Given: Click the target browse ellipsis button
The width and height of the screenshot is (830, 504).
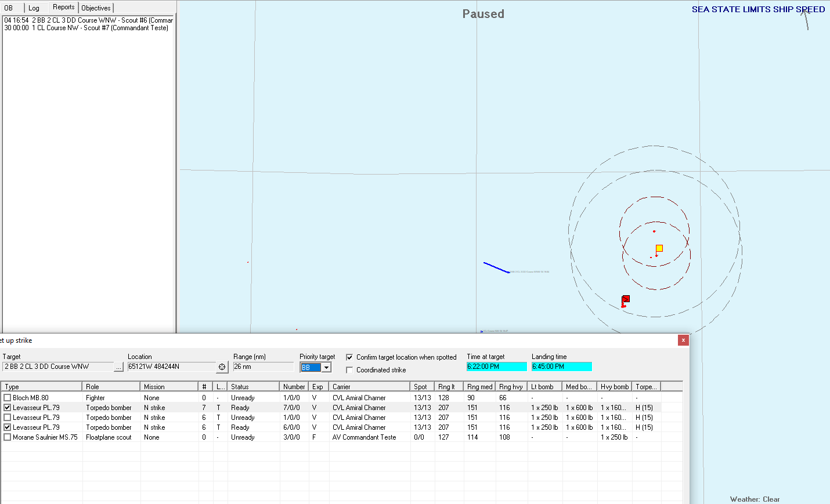Looking at the screenshot, I should pyautogui.click(x=118, y=367).
